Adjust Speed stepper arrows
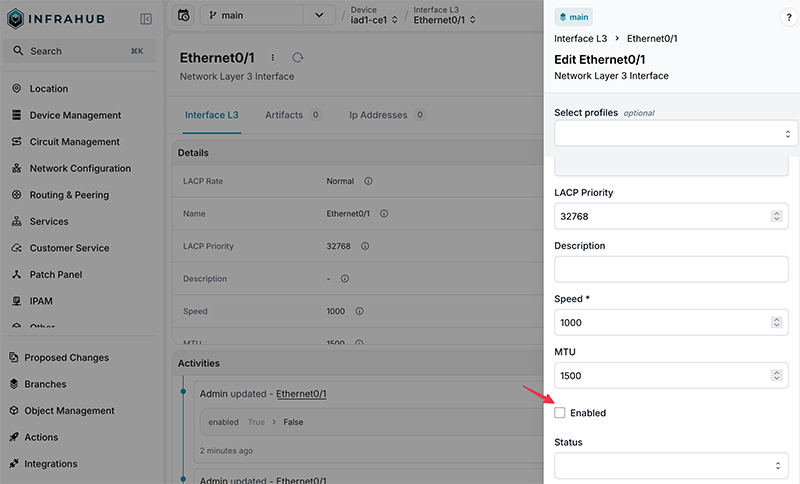Image resolution: width=800 pixels, height=484 pixels. [x=777, y=322]
